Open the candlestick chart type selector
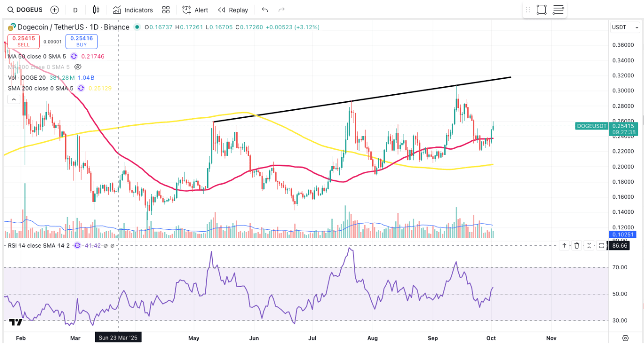This screenshot has height=348, width=644. (97, 10)
